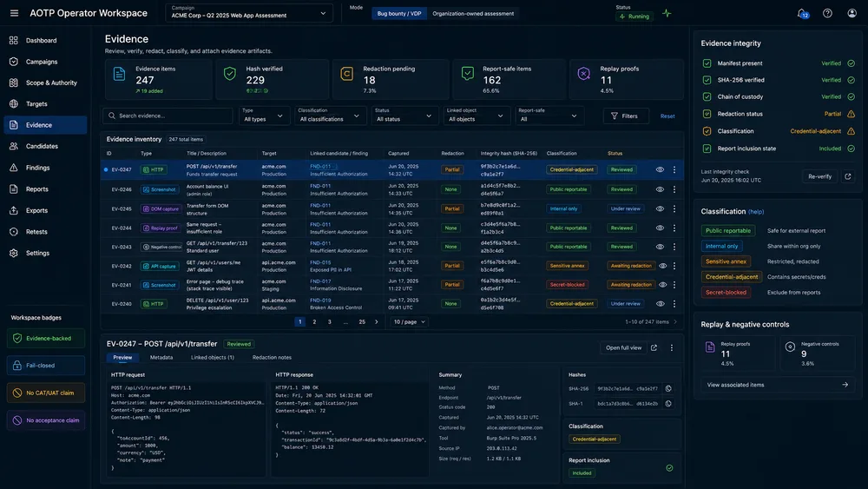868x489 pixels.
Task: Click the Replay proofs hexagon icon
Action: (x=583, y=74)
